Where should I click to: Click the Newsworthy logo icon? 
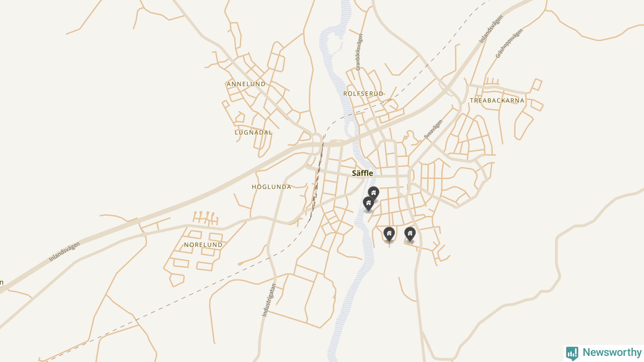tap(572, 353)
